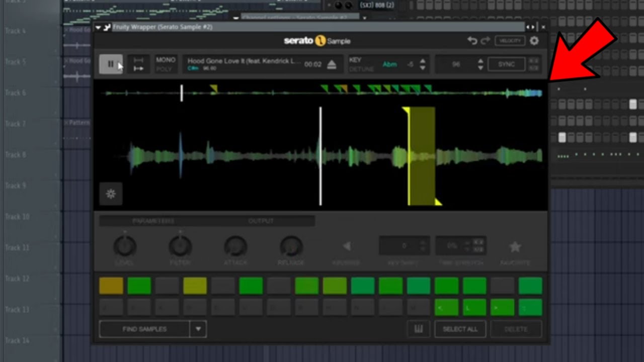644x362 pixels.
Task: Undo the last Serato Sample action
Action: click(472, 41)
